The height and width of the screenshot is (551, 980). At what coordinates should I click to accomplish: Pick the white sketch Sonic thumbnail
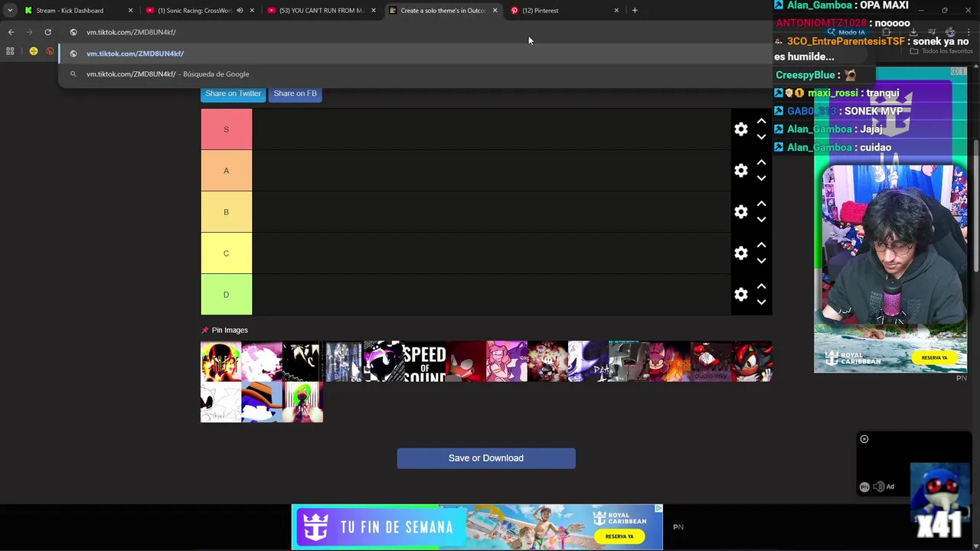click(x=220, y=403)
